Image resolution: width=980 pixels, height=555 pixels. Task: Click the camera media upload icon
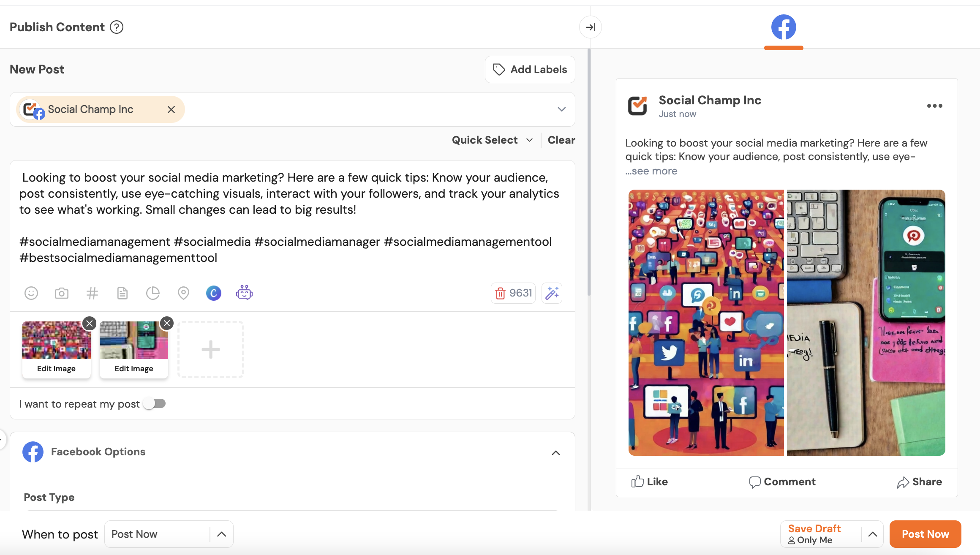[62, 293]
